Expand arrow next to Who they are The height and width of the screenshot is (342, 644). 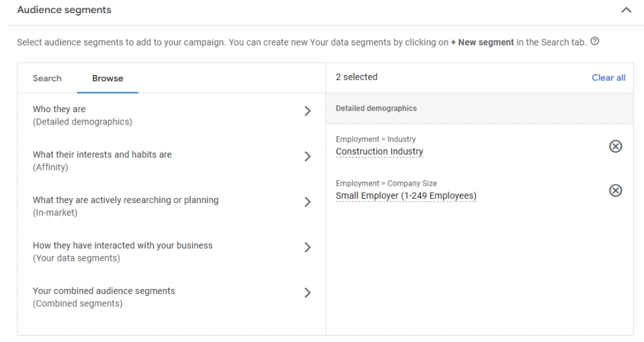[x=307, y=111]
